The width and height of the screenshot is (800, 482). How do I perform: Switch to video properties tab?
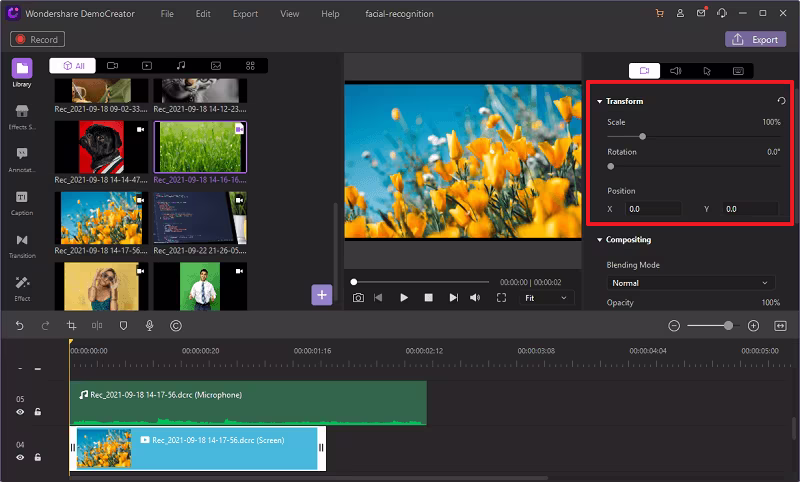(x=644, y=71)
